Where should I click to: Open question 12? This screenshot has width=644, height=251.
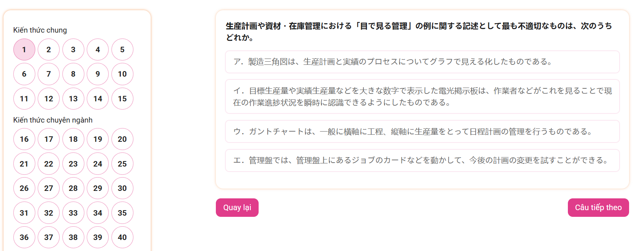[49, 99]
